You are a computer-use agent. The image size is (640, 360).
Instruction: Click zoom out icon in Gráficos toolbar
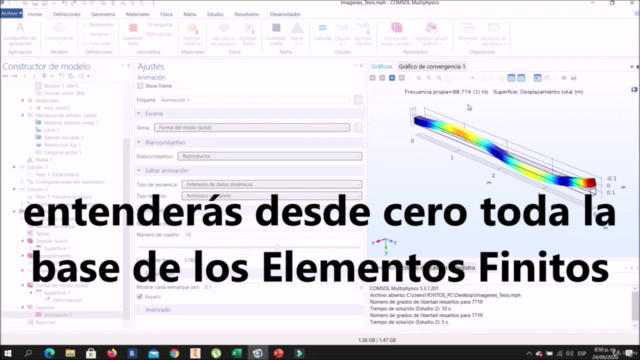click(x=429, y=78)
